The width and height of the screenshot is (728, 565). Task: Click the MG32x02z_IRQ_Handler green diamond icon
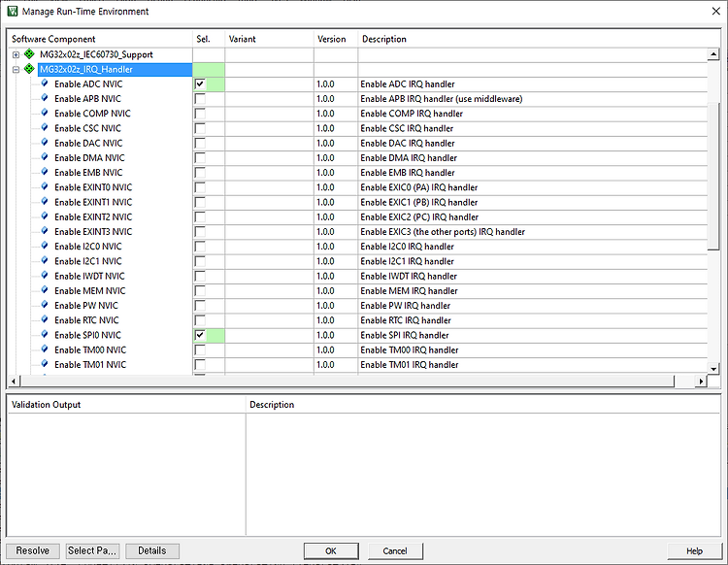[x=29, y=69]
